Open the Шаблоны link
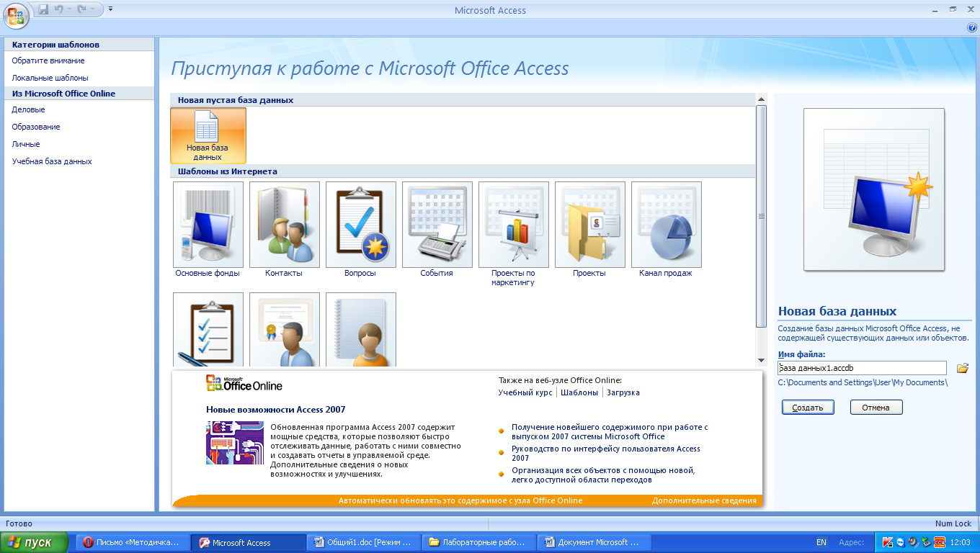The height and width of the screenshot is (553, 980). [579, 392]
